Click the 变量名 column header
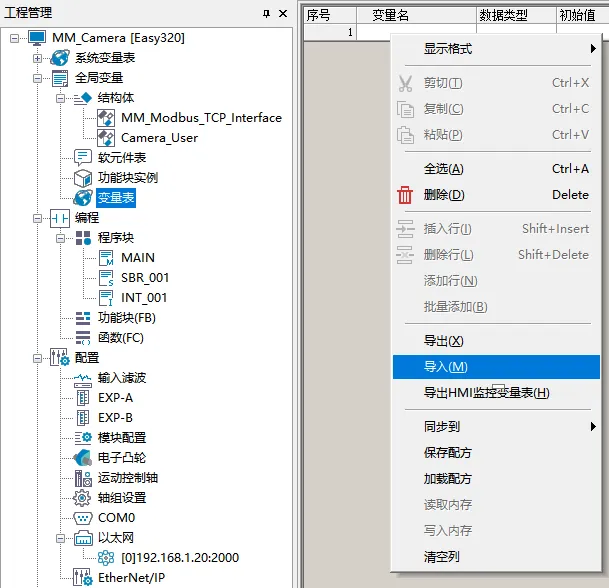The width and height of the screenshot is (609, 588). click(x=416, y=16)
